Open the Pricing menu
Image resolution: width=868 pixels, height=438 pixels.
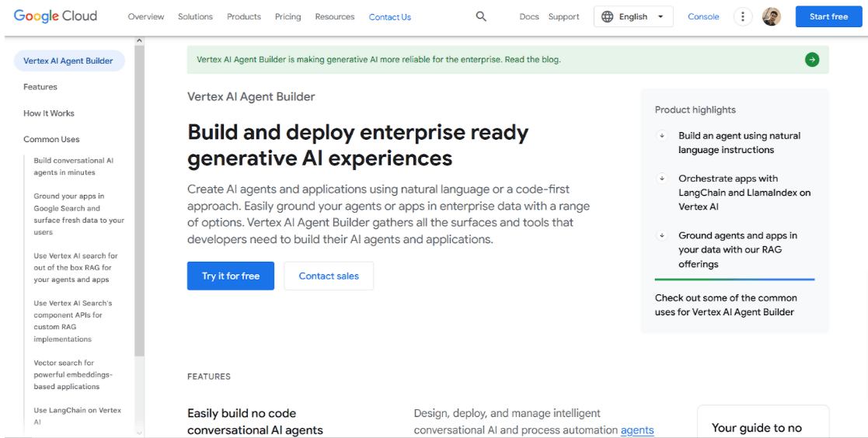tap(288, 16)
